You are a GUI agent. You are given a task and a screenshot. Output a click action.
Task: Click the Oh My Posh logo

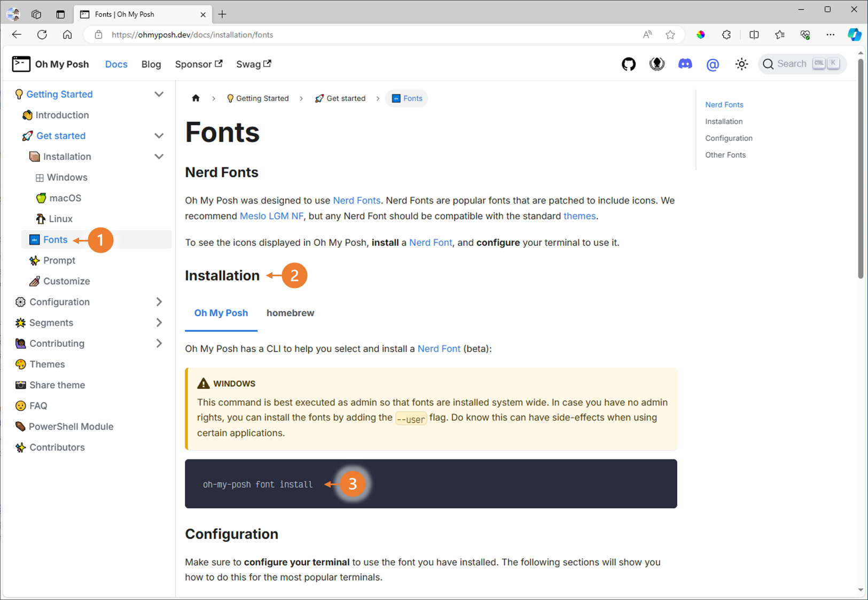(x=50, y=64)
